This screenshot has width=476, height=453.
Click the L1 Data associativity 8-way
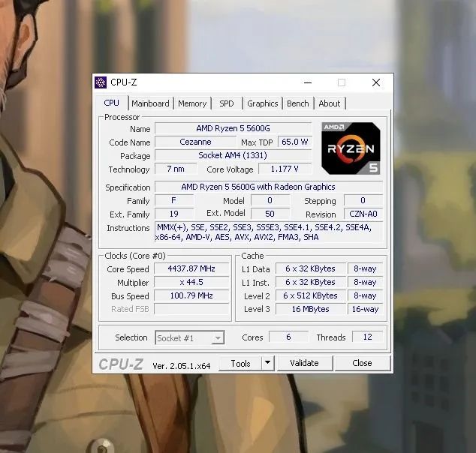(365, 268)
